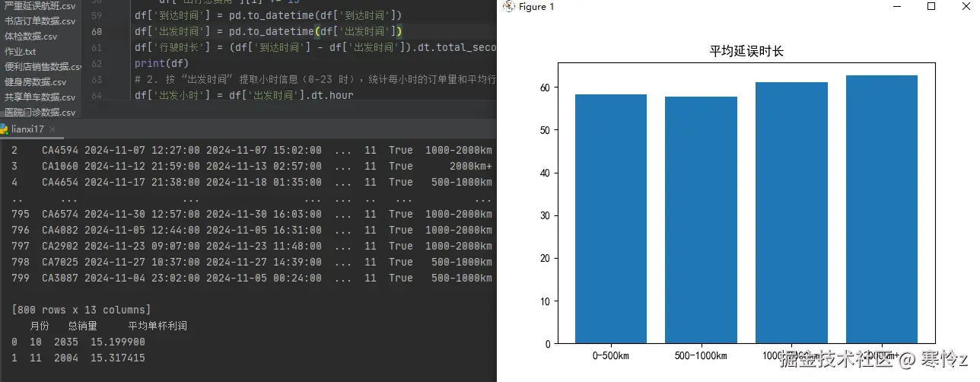Click line number 59 in the gutter
The width and height of the screenshot is (980, 382).
coord(96,15)
